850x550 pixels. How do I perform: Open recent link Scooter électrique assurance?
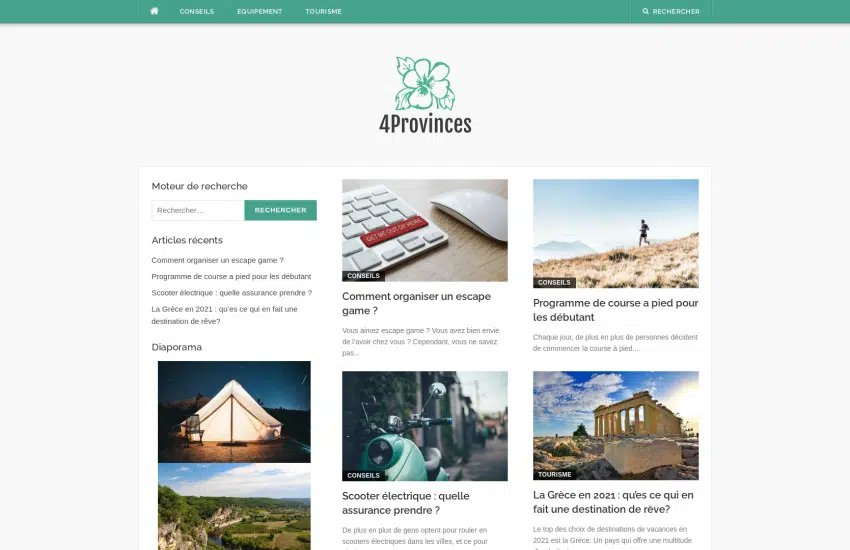coord(231,293)
